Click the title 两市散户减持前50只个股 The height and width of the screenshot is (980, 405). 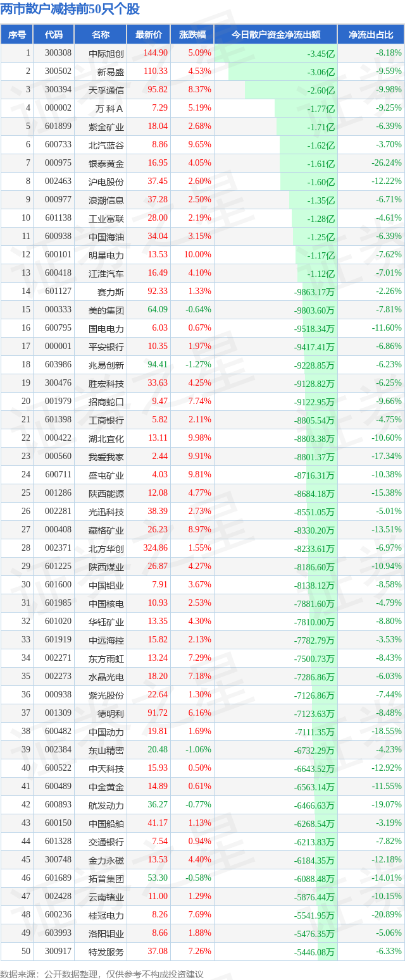70,9
